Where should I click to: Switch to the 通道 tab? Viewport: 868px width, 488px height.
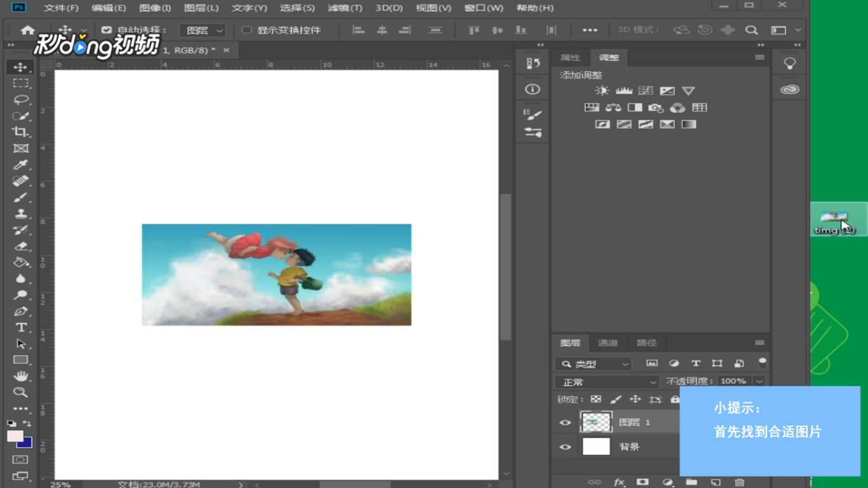[x=607, y=342]
